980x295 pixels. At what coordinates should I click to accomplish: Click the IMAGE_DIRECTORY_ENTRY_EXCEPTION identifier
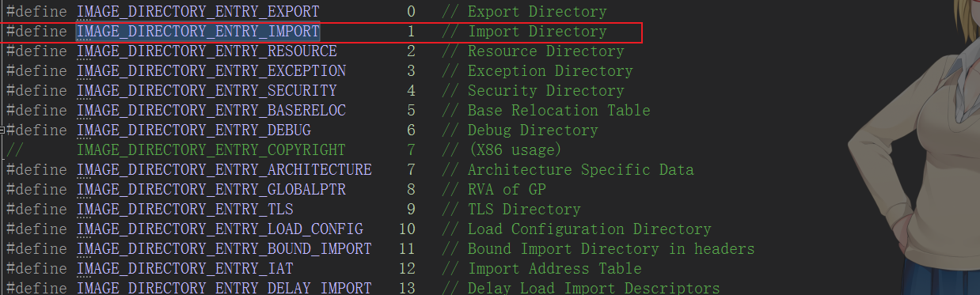[211, 71]
